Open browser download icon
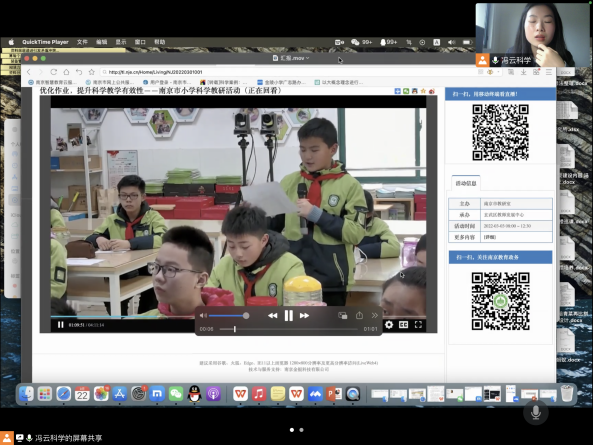Screen dimensions: 593x445 coord(523,72)
